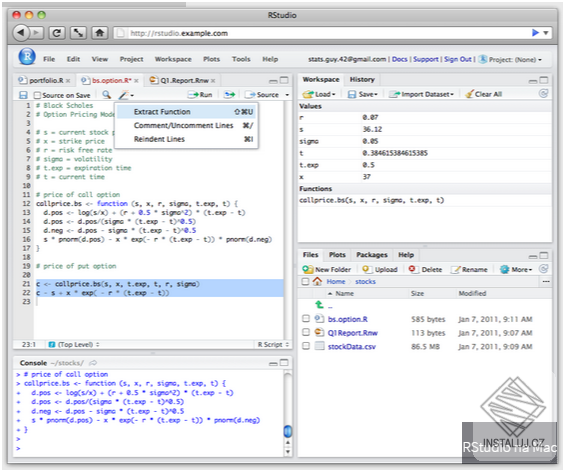564x470 pixels.
Task: Click the Rename button in Files
Action: [x=469, y=269]
